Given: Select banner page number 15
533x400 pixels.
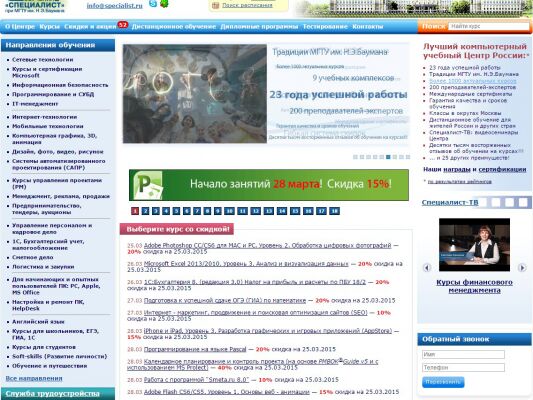Looking at the screenshot, I should coord(295,211).
